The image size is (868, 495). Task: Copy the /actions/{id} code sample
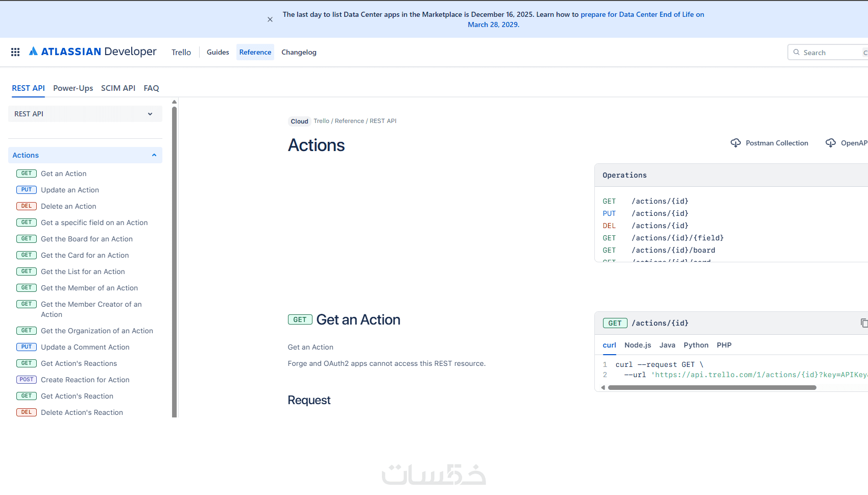point(864,323)
